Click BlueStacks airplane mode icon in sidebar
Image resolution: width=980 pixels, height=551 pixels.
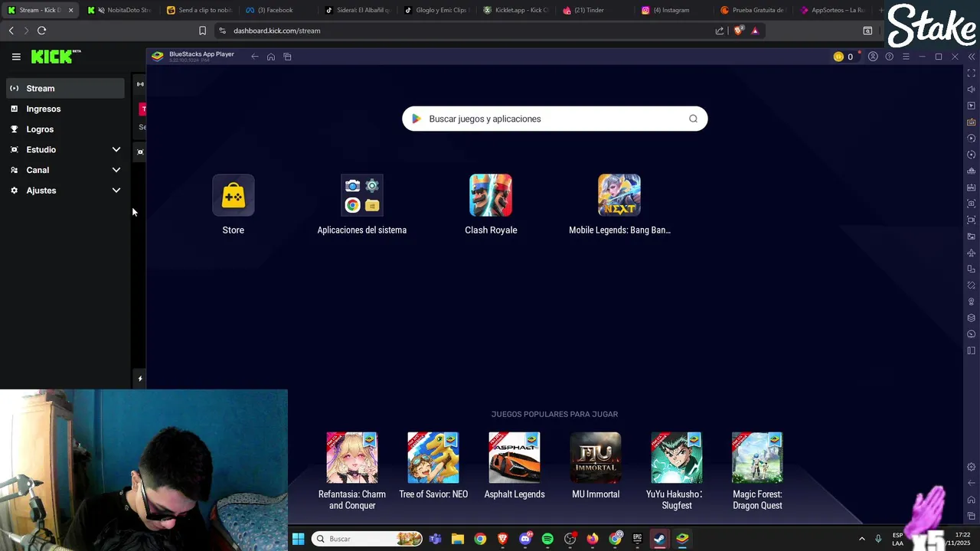pyautogui.click(x=972, y=253)
